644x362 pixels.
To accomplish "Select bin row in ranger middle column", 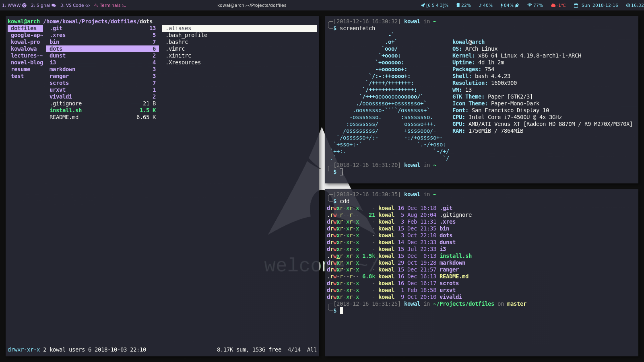I will (x=103, y=42).
